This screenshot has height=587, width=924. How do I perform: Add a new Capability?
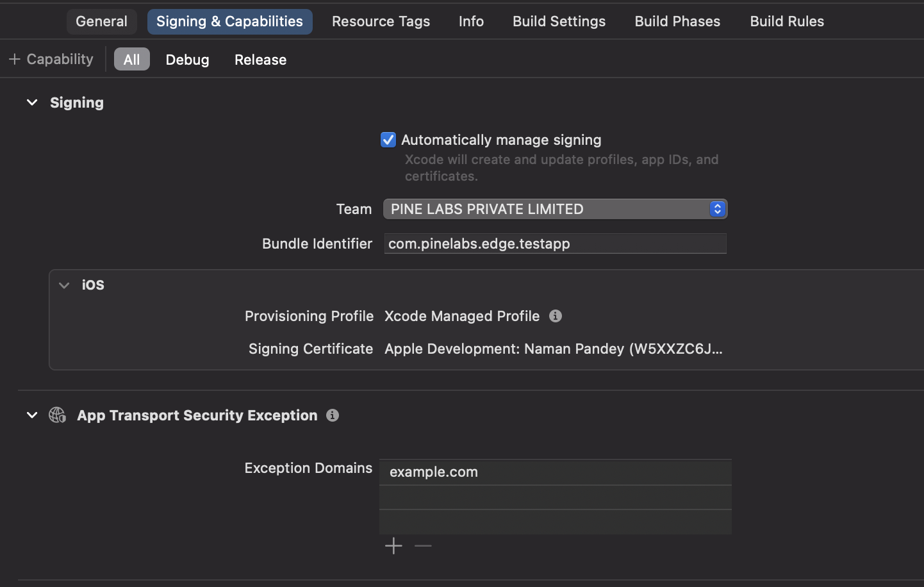51,59
